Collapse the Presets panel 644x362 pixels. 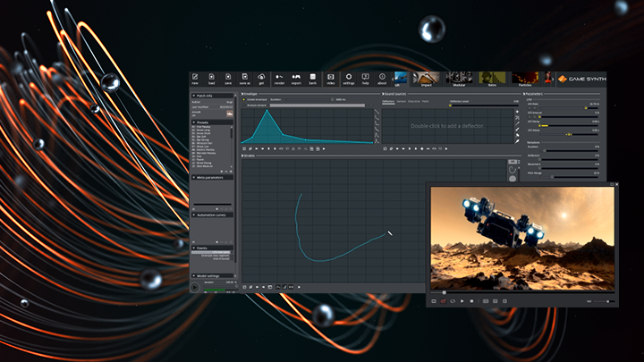click(x=194, y=122)
